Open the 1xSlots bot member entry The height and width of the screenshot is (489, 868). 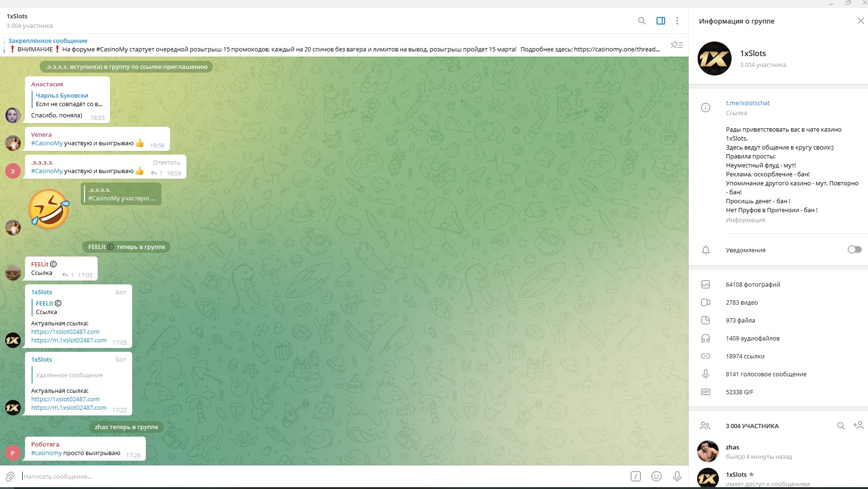pos(778,477)
